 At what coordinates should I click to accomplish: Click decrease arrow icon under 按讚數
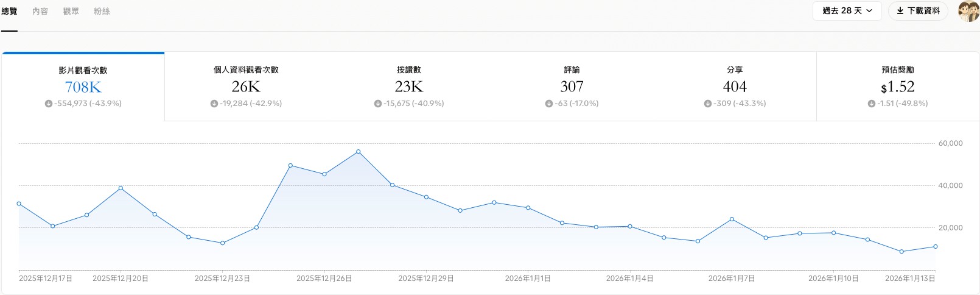(x=378, y=104)
